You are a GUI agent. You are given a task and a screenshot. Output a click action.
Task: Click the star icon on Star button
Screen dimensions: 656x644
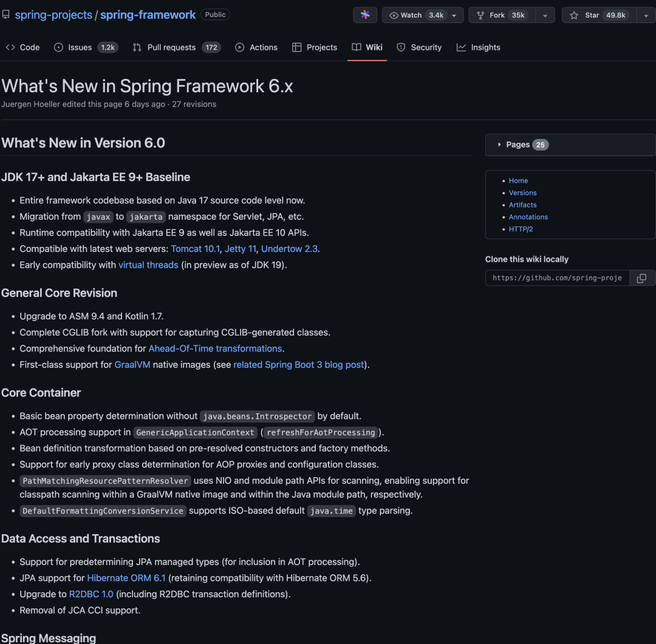tap(574, 15)
